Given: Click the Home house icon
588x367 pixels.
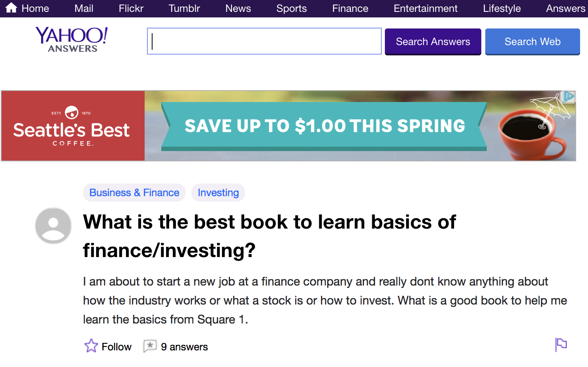Looking at the screenshot, I should pyautogui.click(x=11, y=8).
